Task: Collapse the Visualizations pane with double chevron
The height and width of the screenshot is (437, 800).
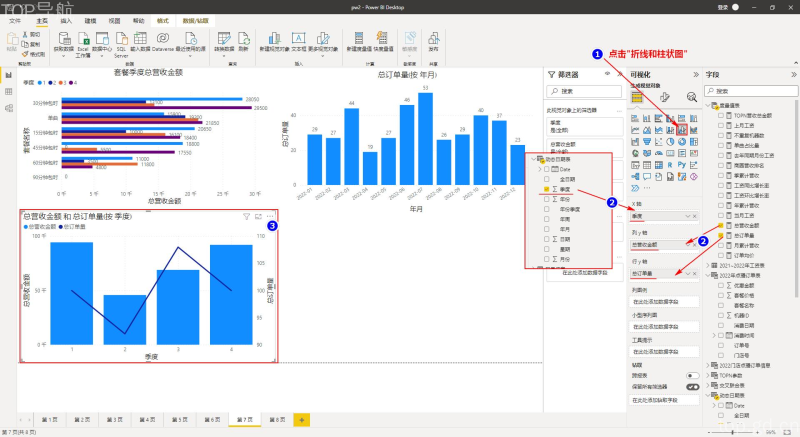Action: tap(696, 74)
